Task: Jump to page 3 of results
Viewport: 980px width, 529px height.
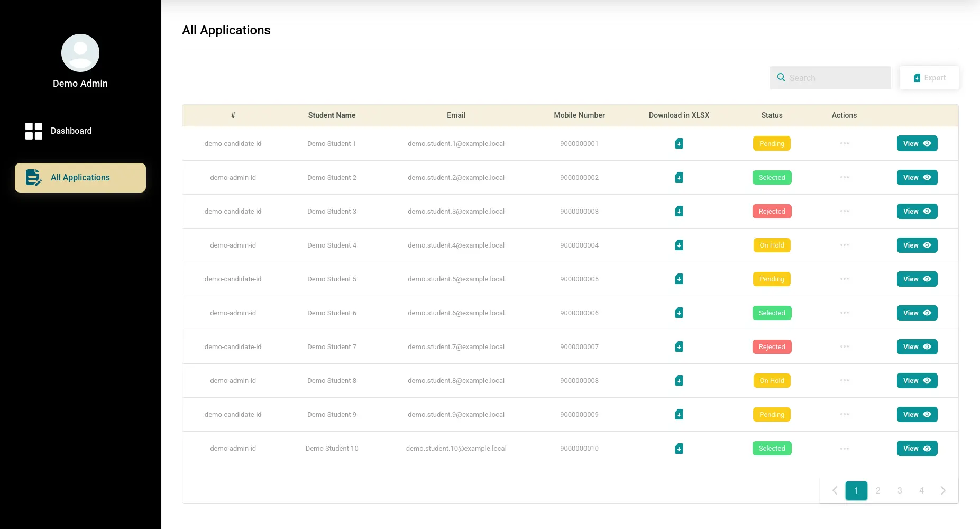Action: [x=900, y=490]
